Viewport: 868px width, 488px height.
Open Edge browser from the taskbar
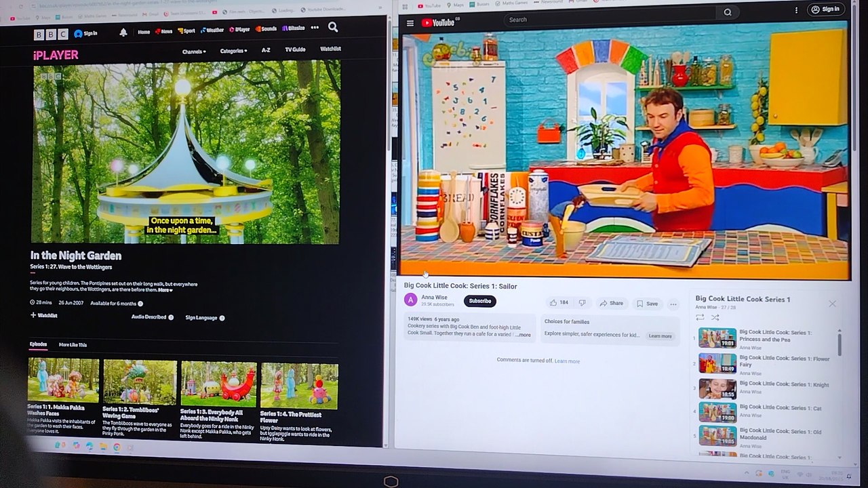[89, 446]
